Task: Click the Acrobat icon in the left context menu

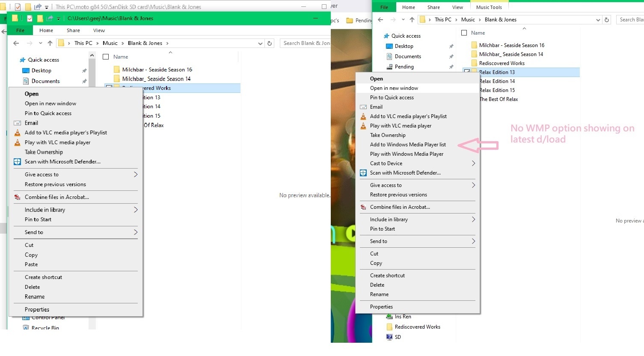Action: pyautogui.click(x=17, y=197)
